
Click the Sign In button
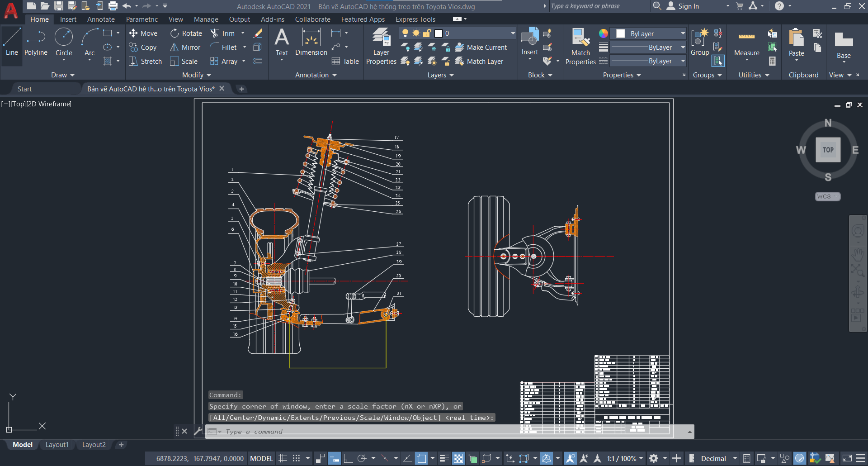pyautogui.click(x=683, y=6)
